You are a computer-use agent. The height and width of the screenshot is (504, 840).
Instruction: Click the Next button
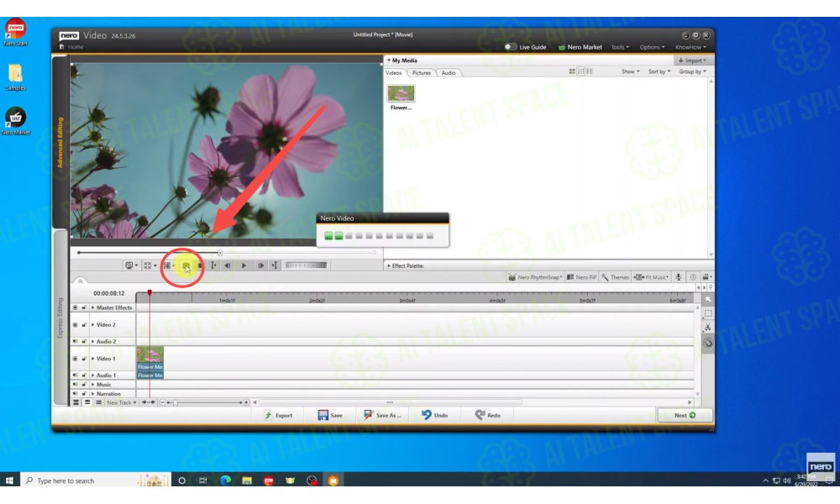(x=685, y=415)
